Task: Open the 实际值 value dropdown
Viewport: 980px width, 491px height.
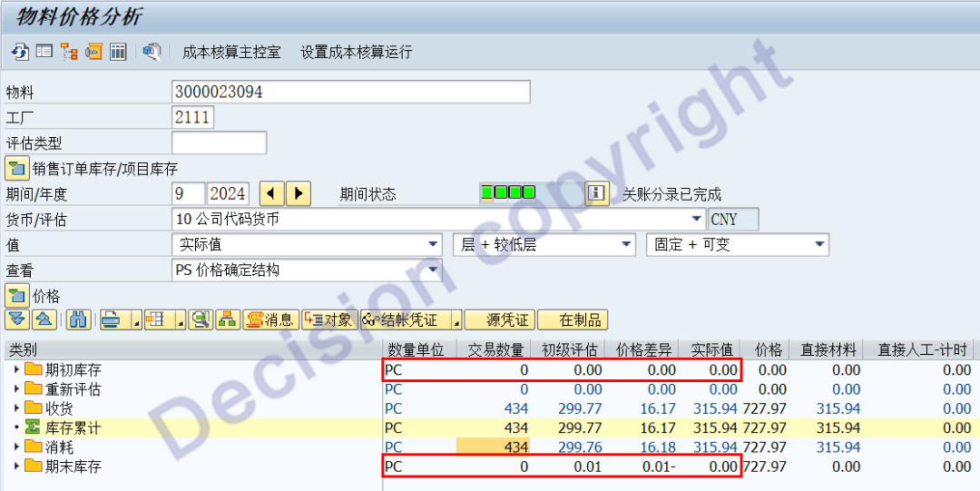Action: tap(433, 244)
